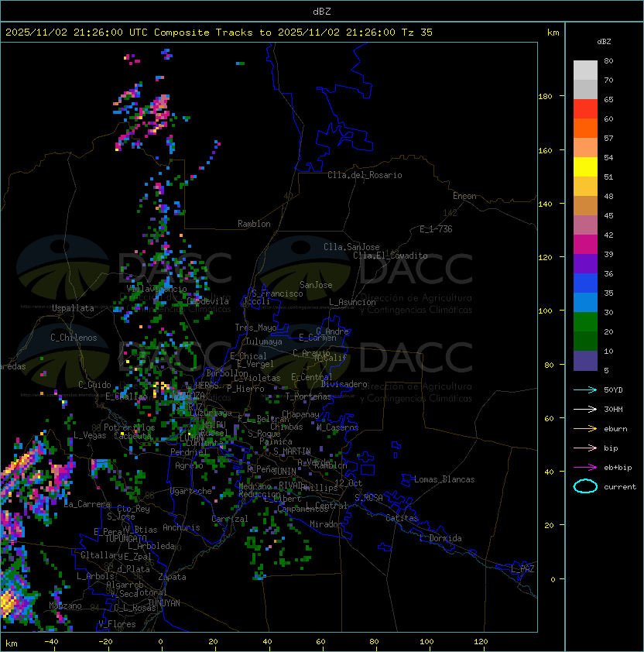Click the 'Mirador' map label
Viewport: 644px width, 652px height.
tap(327, 524)
